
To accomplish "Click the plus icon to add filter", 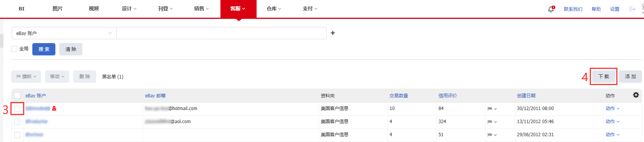I will tap(333, 33).
